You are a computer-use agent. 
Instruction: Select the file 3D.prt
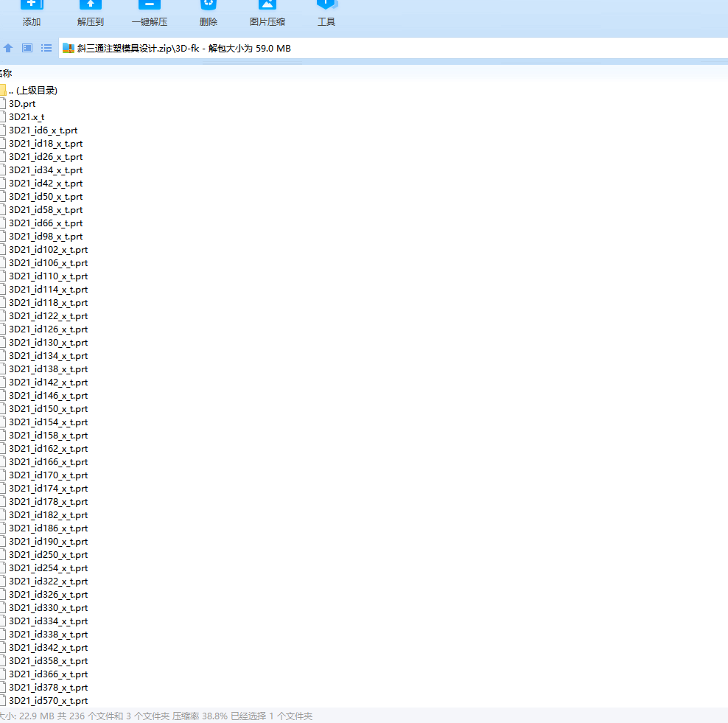(x=22, y=104)
